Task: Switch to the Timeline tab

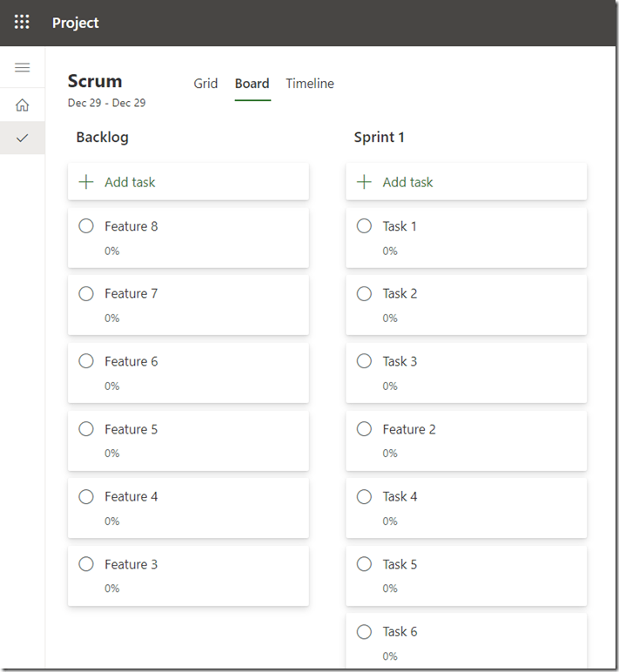Action: tap(310, 84)
